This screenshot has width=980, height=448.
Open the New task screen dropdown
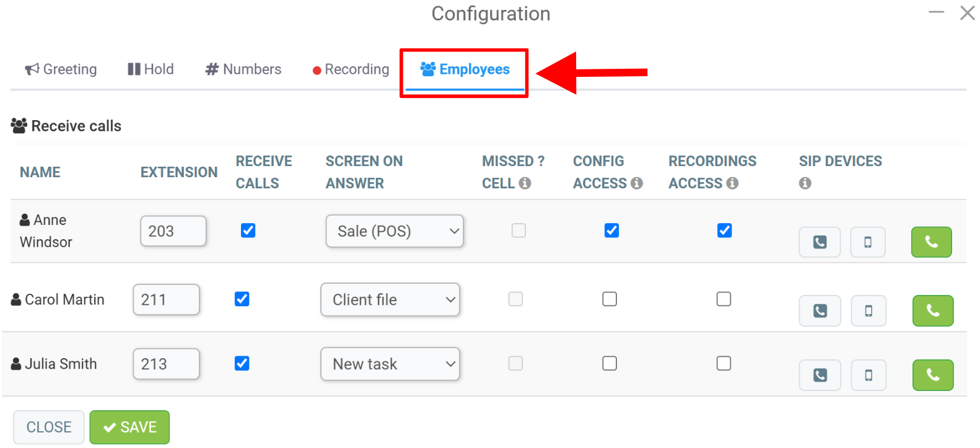390,364
